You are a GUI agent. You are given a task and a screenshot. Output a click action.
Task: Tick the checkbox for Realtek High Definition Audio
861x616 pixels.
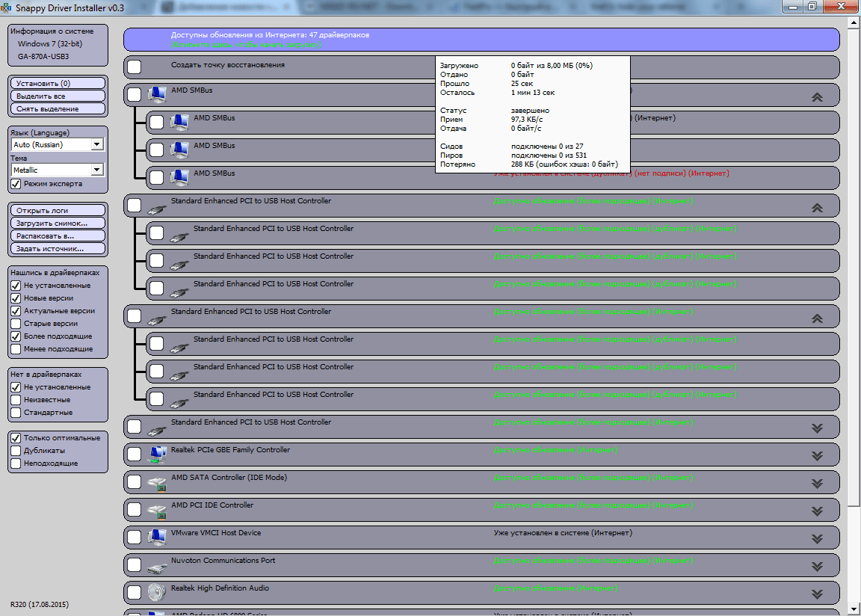(x=134, y=592)
